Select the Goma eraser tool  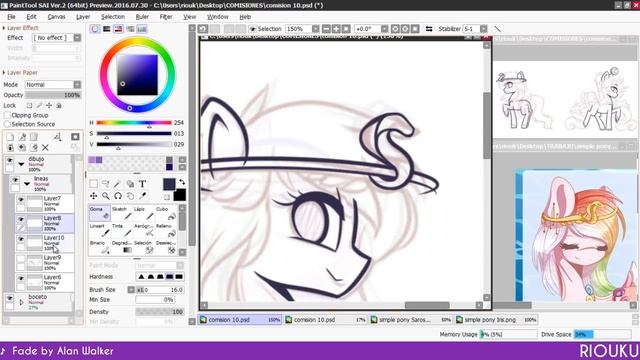tap(99, 213)
